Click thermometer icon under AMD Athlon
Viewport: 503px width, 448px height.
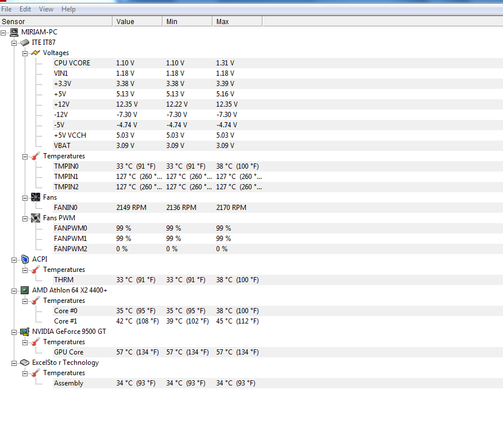pos(36,301)
